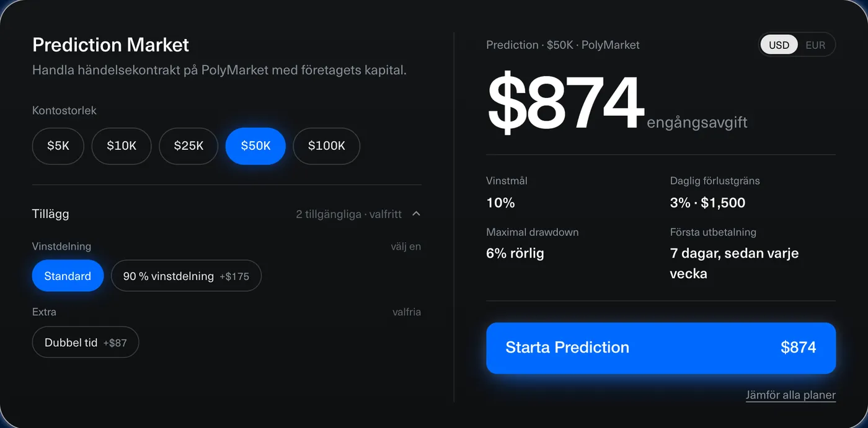The image size is (868, 428).
Task: Click the Starta Prediction button
Action: [x=661, y=348]
